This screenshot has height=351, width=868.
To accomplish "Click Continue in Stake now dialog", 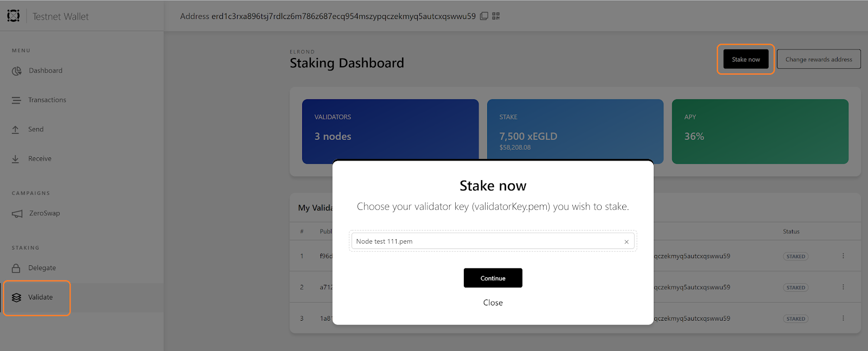I will pos(493,278).
